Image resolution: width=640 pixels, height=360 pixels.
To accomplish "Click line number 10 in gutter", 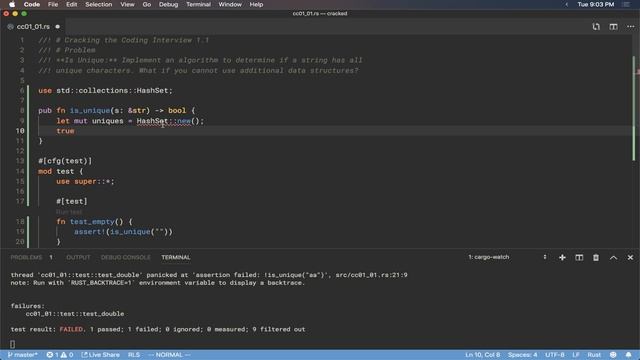I will 20,131.
